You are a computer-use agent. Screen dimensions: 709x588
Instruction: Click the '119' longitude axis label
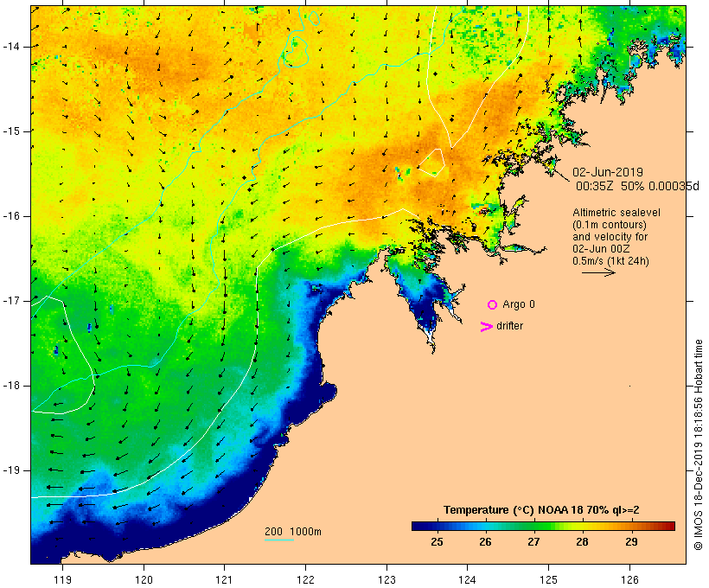[62, 580]
